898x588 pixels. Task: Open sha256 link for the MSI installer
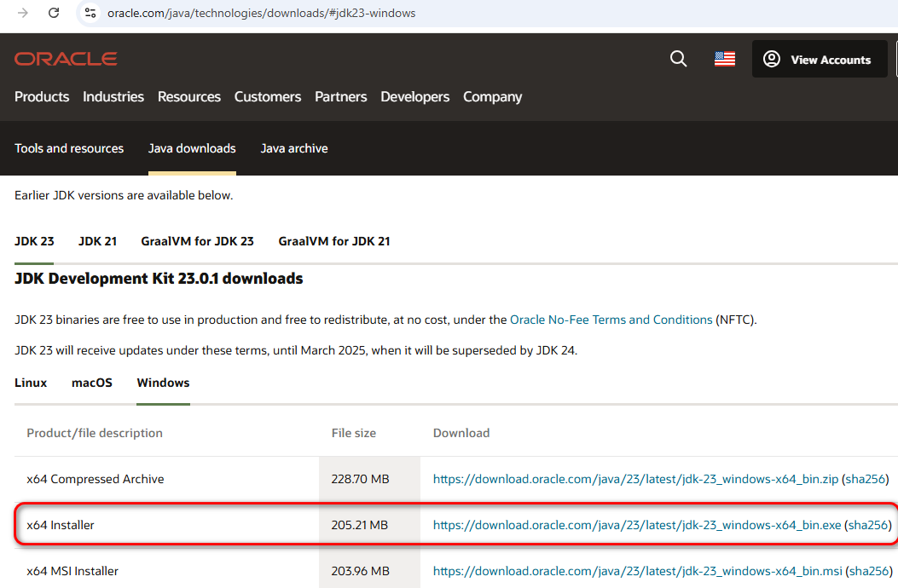(869, 571)
